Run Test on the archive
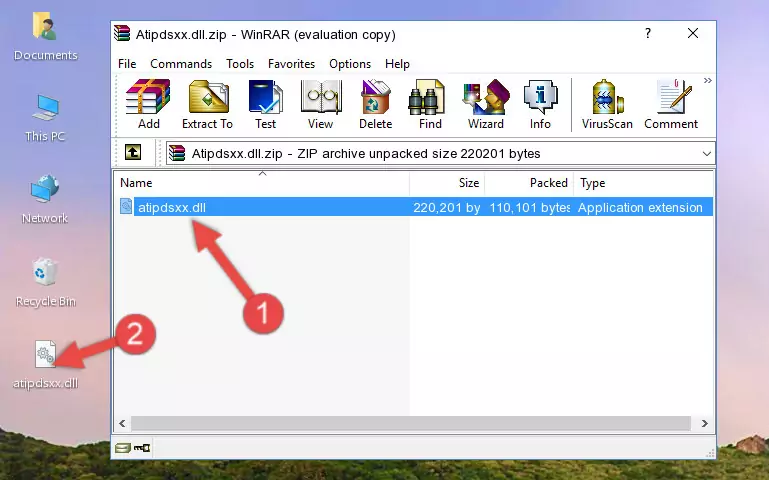The image size is (769, 480). pos(265,104)
